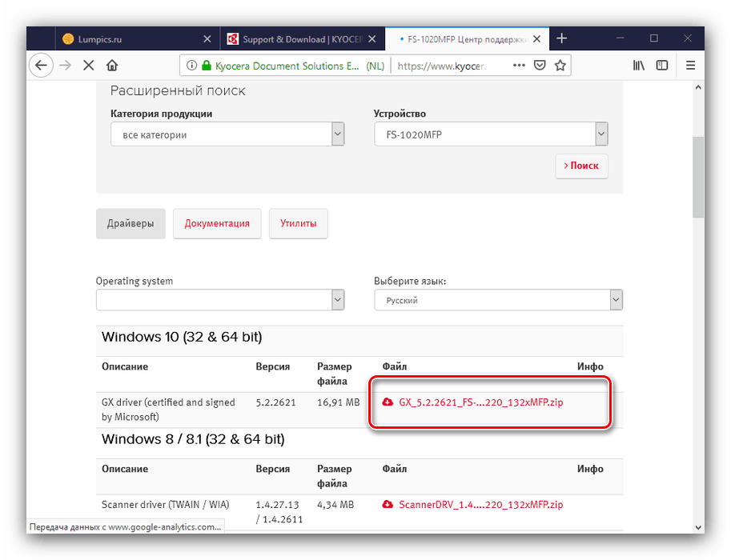Click the Lumpics.ru orange favicon
This screenshot has height=560, width=731.
68,39
